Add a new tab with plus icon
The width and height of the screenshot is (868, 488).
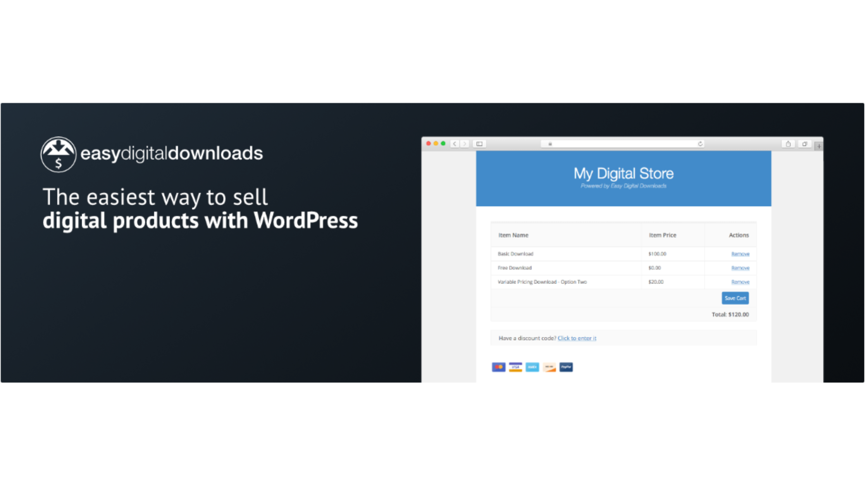pyautogui.click(x=819, y=146)
